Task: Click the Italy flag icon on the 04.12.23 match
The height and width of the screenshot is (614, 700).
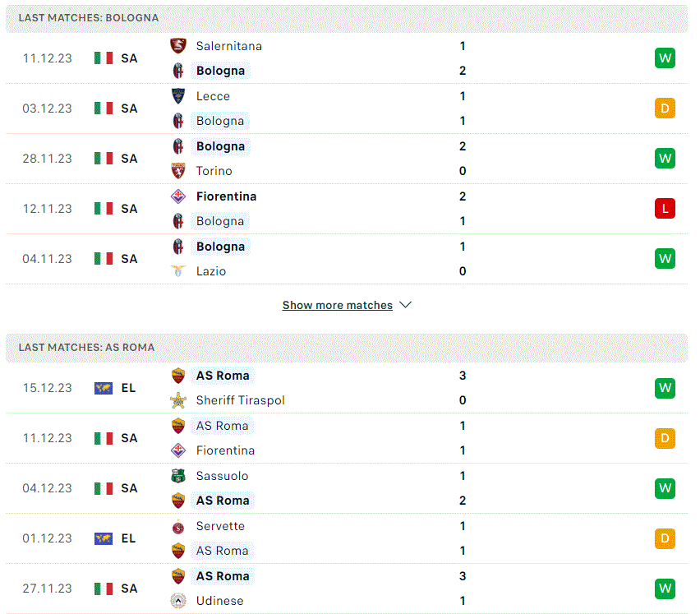Action: click(x=104, y=488)
